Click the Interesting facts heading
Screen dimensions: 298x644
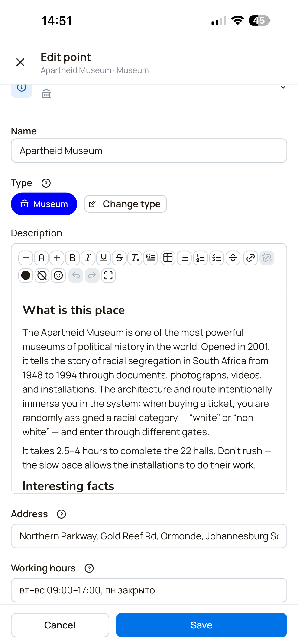(68, 486)
